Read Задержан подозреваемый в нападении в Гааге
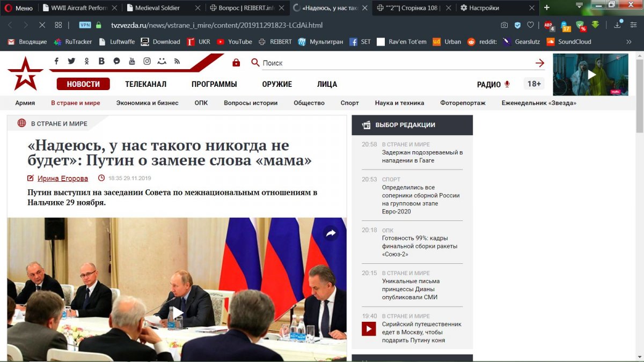The width and height of the screenshot is (644, 362). point(422,156)
